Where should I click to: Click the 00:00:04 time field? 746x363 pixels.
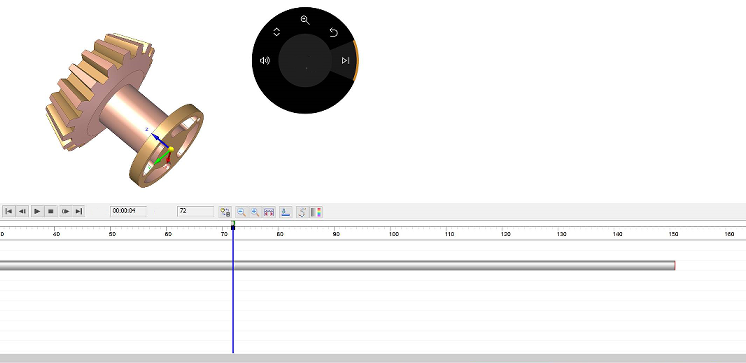(128, 211)
